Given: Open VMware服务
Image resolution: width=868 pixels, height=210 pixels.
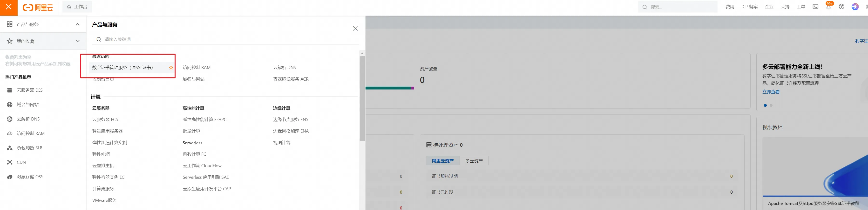Looking at the screenshot, I should pos(104,200).
